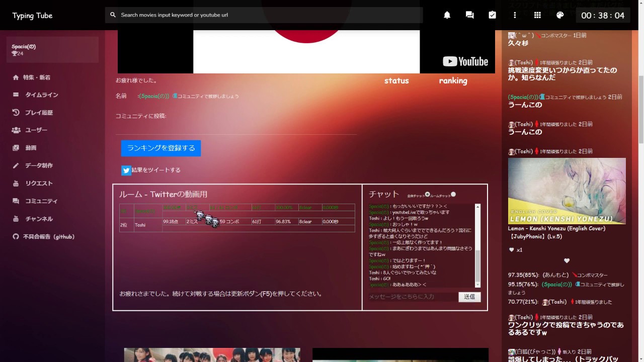Click the 名前 Spacia(の) name link in results

coord(154,96)
